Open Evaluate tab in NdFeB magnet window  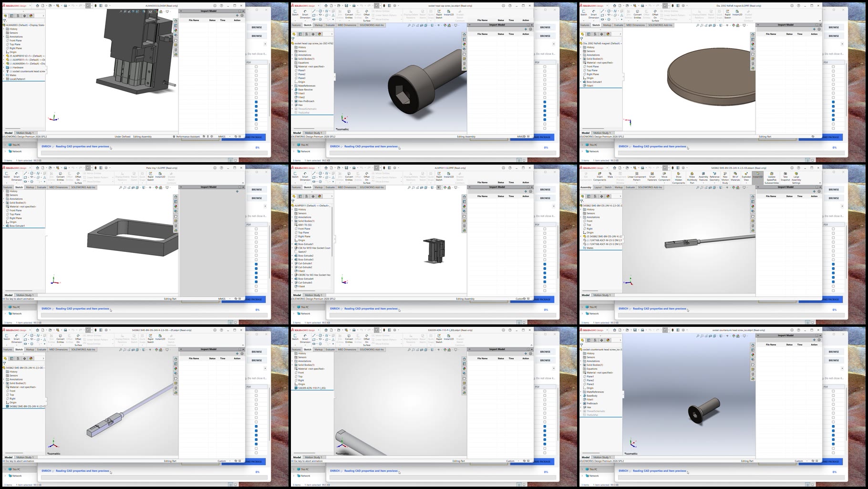point(618,25)
